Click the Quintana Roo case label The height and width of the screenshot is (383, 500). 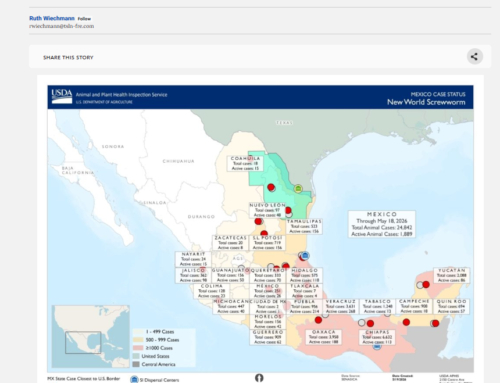pyautogui.click(x=452, y=306)
